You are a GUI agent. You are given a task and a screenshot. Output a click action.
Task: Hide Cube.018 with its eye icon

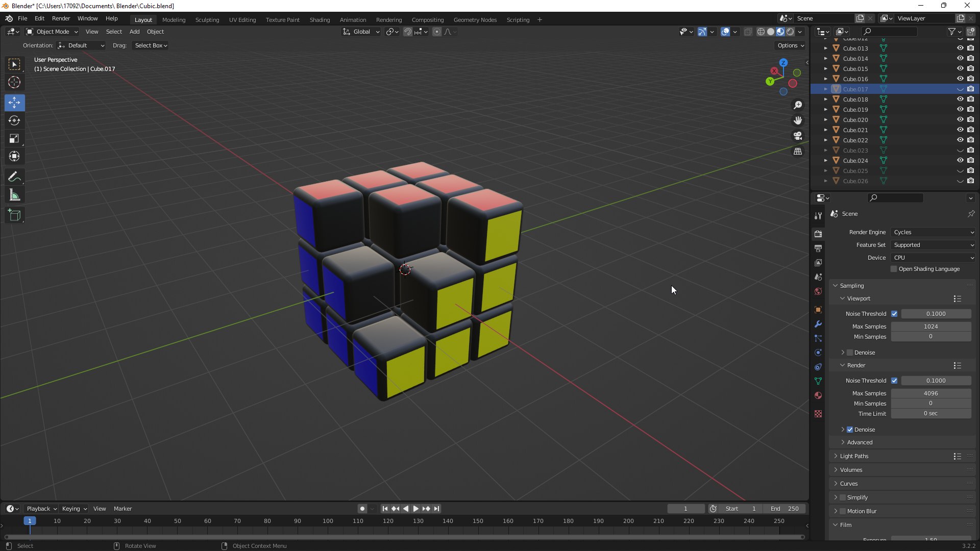(x=960, y=99)
